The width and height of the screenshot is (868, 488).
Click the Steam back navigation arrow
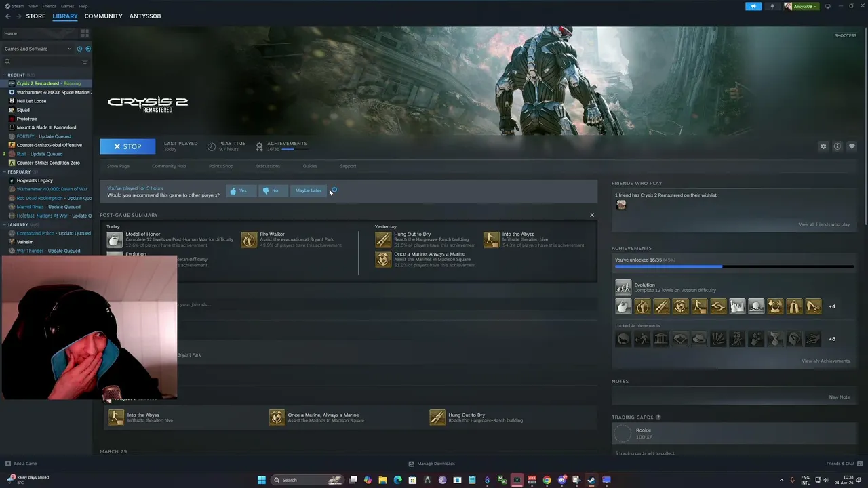[8, 16]
